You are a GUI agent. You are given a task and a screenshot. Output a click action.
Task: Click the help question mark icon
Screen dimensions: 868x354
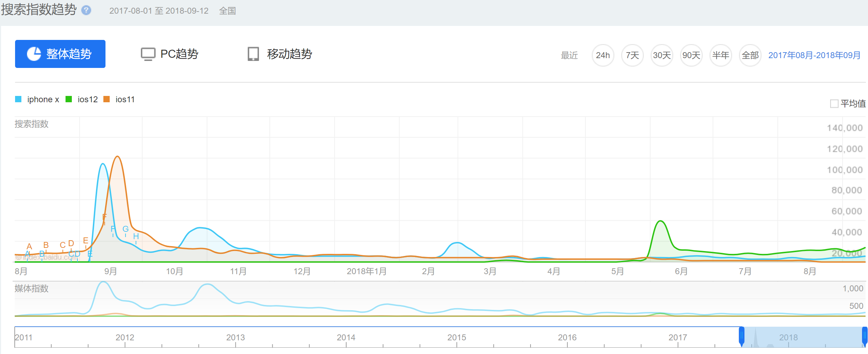pos(86,10)
